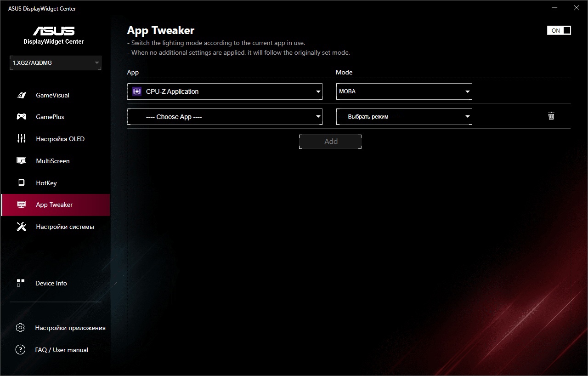
Task: Click the GameVisual sidebar icon
Action: [x=21, y=95]
